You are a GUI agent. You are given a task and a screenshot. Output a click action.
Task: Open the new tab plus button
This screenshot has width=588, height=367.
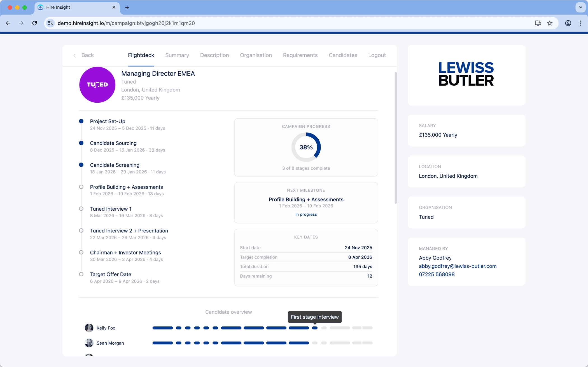tap(127, 8)
